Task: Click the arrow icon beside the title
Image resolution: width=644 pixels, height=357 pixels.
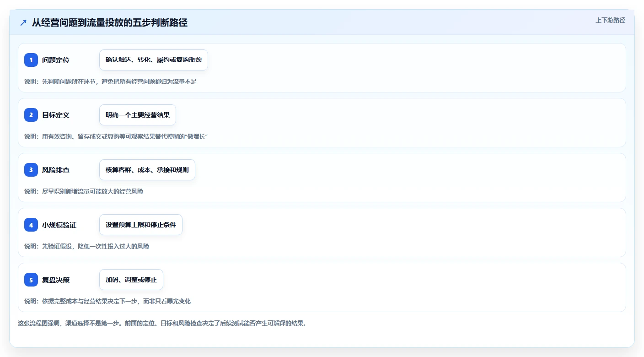Action: (x=23, y=22)
